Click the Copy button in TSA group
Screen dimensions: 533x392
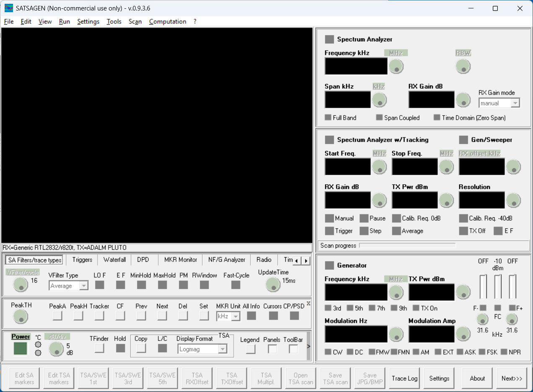tap(141, 348)
